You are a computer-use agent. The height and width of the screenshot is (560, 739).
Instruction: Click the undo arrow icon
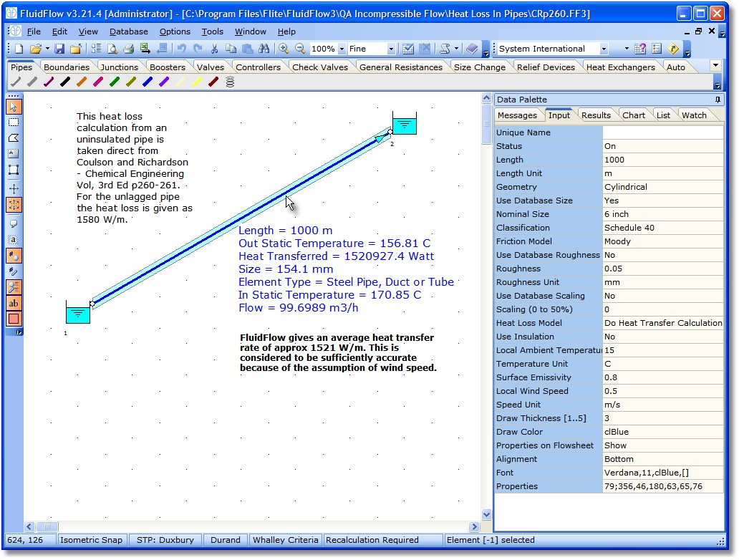(x=181, y=49)
